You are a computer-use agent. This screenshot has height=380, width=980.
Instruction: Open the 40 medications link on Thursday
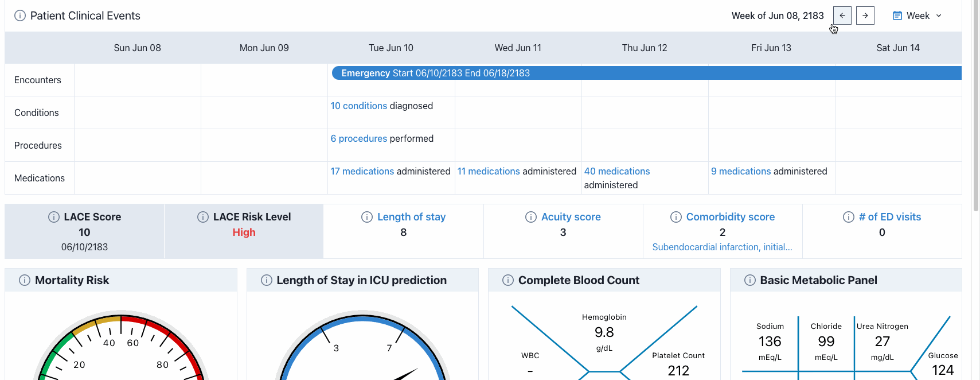[617, 171]
